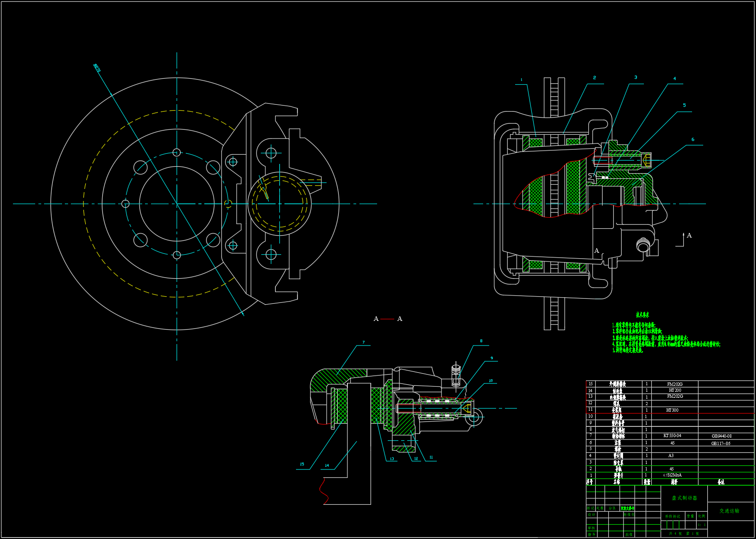Click the 备注 header cell in parts list
This screenshot has width=756, height=539.
pos(721,482)
